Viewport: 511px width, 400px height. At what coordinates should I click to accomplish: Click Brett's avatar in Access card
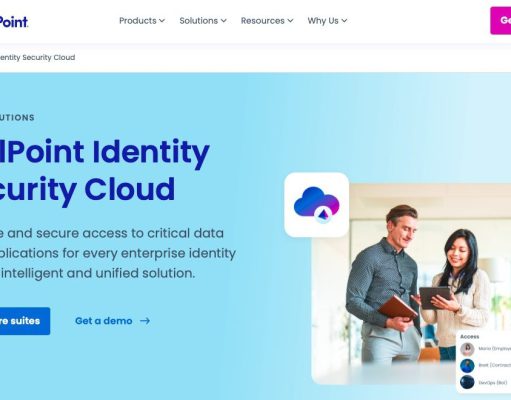467,365
